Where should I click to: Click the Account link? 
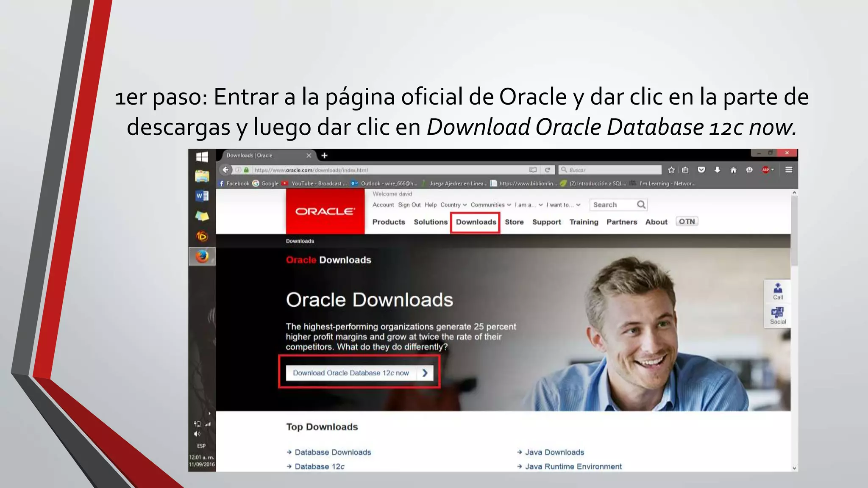pyautogui.click(x=383, y=205)
